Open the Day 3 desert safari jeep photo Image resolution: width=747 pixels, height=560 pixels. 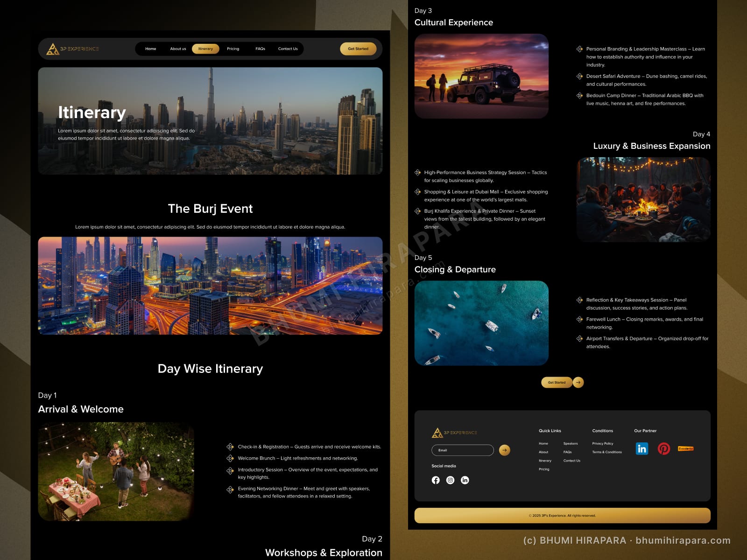point(481,76)
